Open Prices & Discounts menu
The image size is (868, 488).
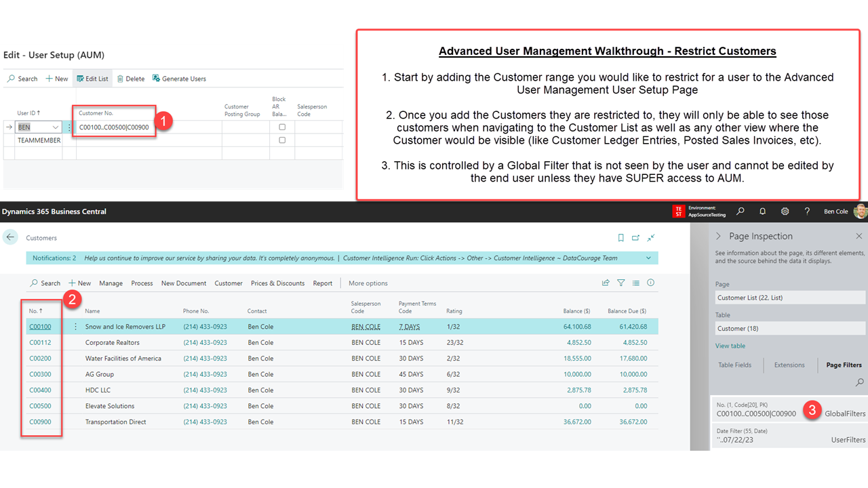point(278,283)
